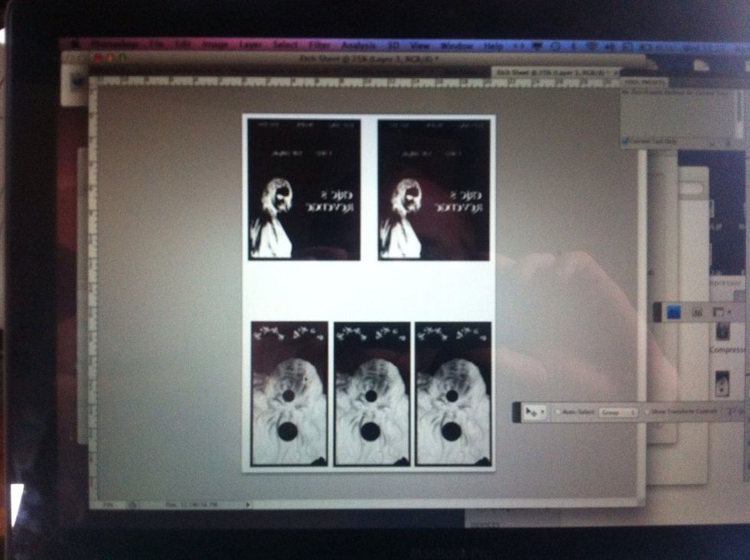Open the View menu
The height and width of the screenshot is (560, 750).
point(419,46)
